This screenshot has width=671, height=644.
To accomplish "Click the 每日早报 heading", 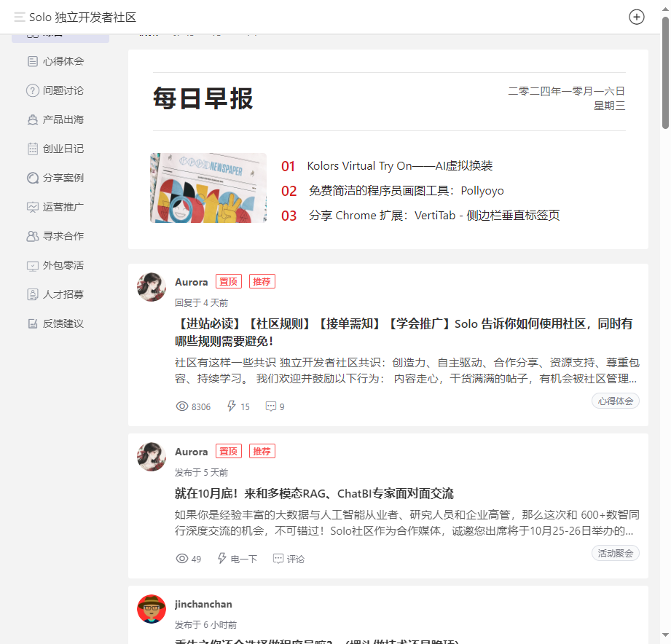I will (203, 98).
